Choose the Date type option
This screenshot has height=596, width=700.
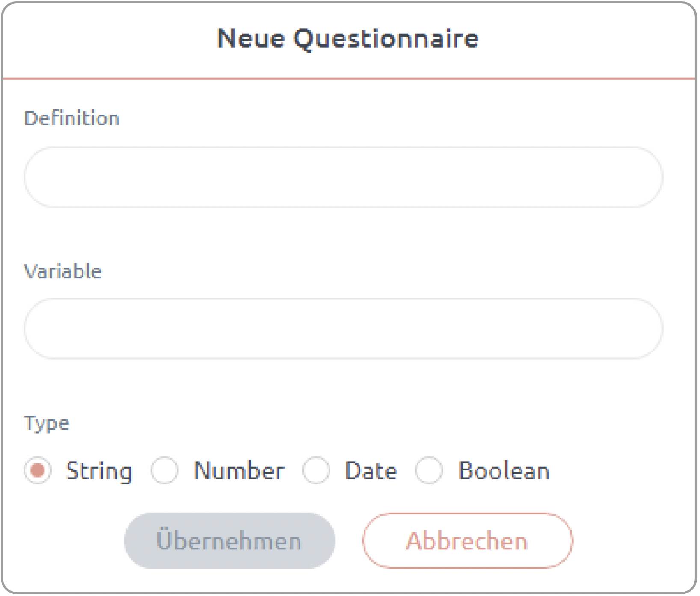pos(316,470)
